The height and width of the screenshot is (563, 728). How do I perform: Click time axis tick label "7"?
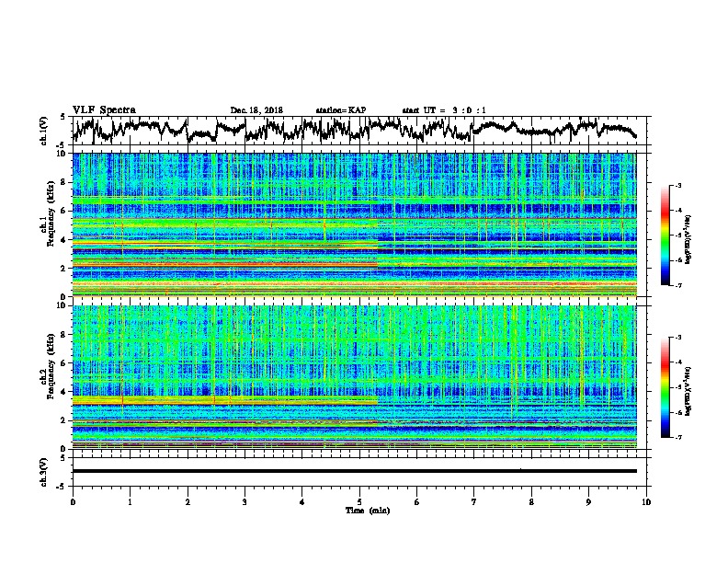pos(474,502)
